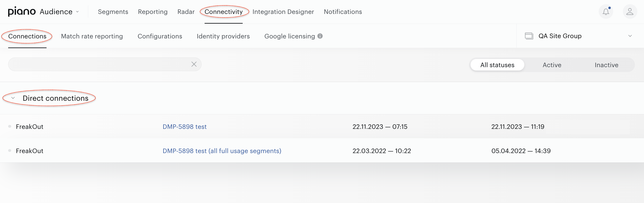
Task: Click FreakOut in the all full usage segments row
Action: (x=30, y=151)
